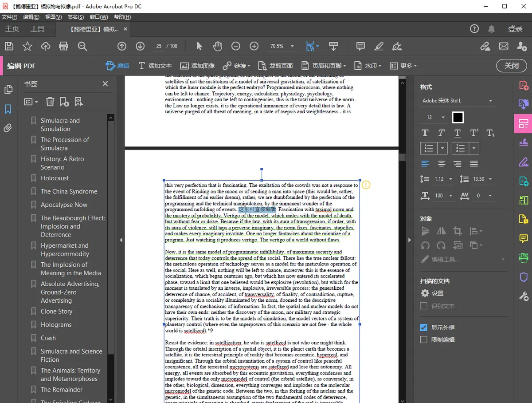The width and height of the screenshot is (532, 403).
Task: Open the attachments paperclip panel
Action: click(x=8, y=128)
